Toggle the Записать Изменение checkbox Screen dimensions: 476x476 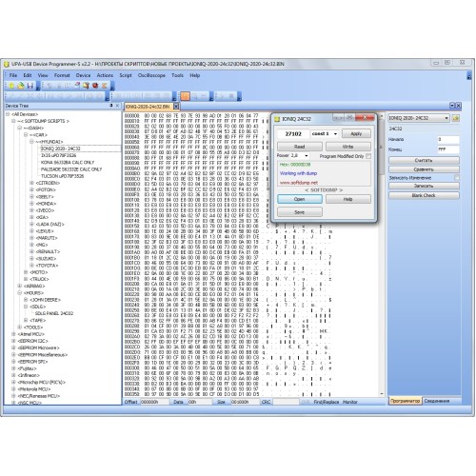pyautogui.click(x=457, y=178)
